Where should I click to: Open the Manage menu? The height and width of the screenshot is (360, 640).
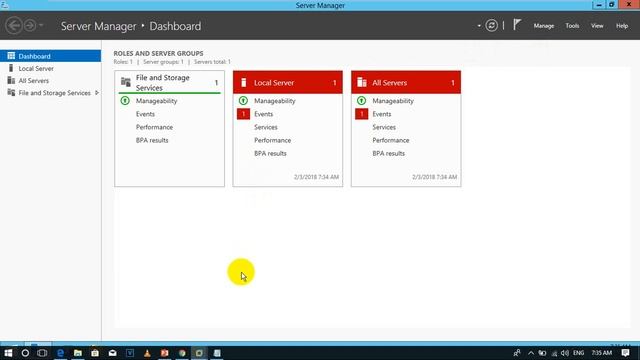pos(544,26)
